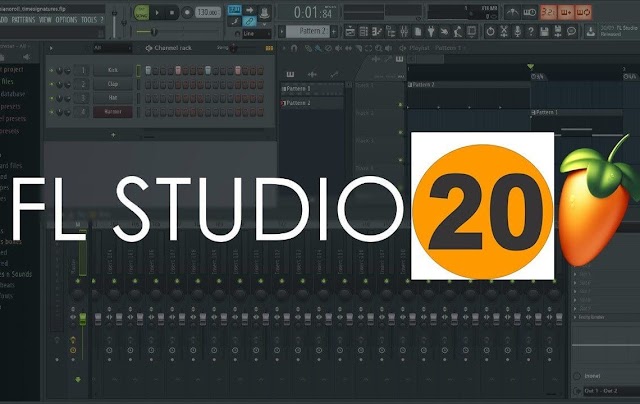Show piano patterns in the picker panel
The image size is (640, 404).
pos(290,74)
